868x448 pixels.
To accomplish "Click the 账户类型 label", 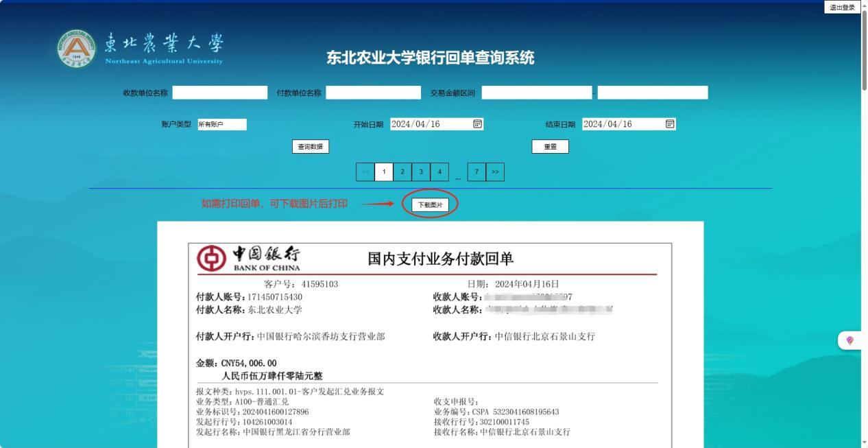I will click(x=176, y=125).
